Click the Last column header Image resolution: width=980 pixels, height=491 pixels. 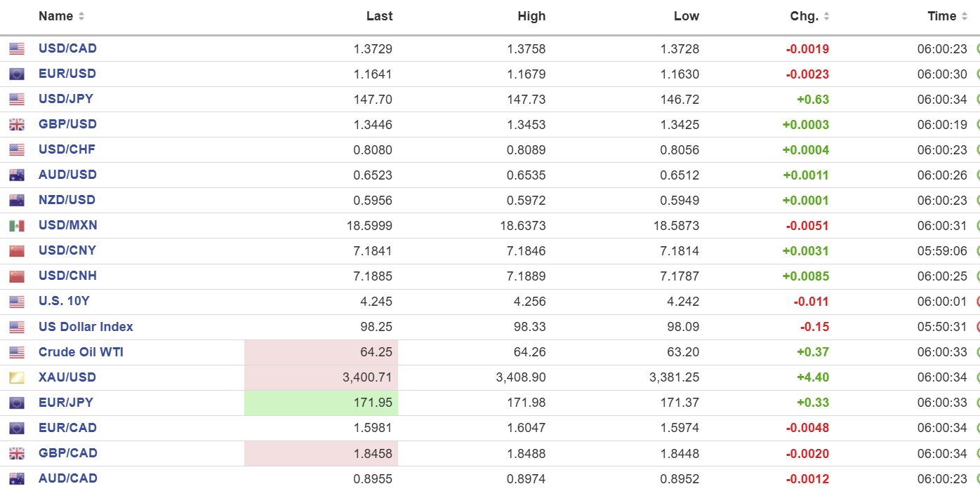(x=380, y=16)
